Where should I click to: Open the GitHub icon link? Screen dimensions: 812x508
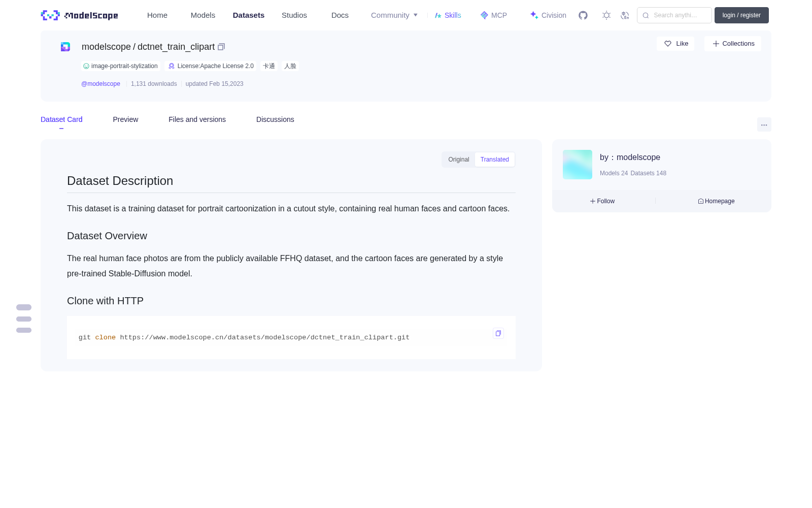click(583, 15)
